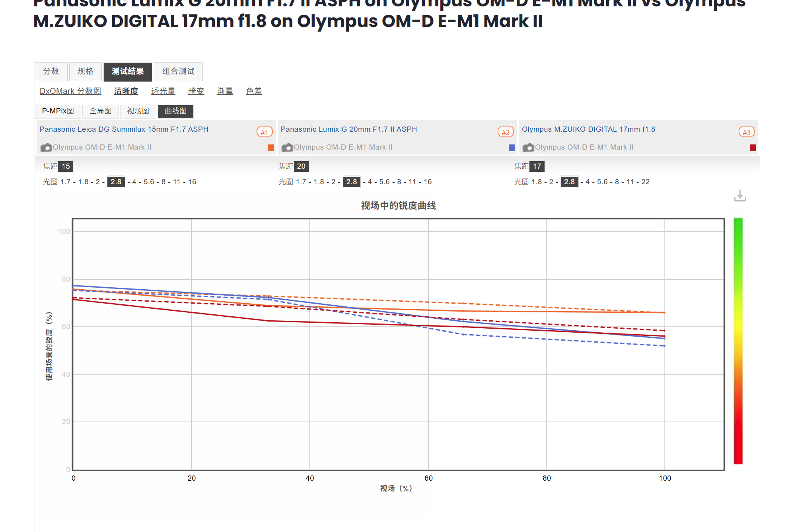
Task: Click camera icon under Leica 15mm lens
Action: pyautogui.click(x=46, y=148)
